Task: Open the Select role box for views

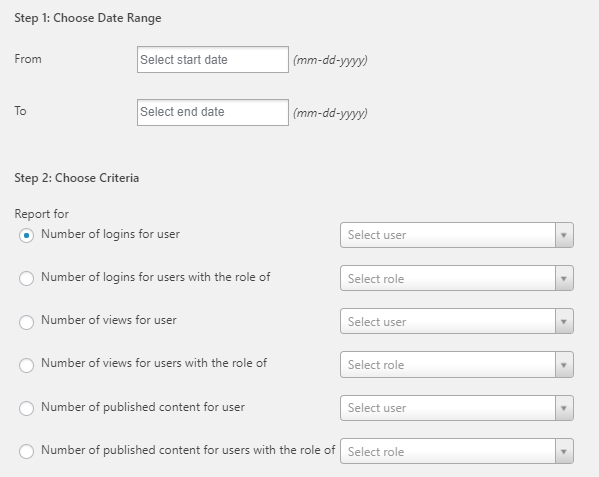Action: (x=457, y=365)
